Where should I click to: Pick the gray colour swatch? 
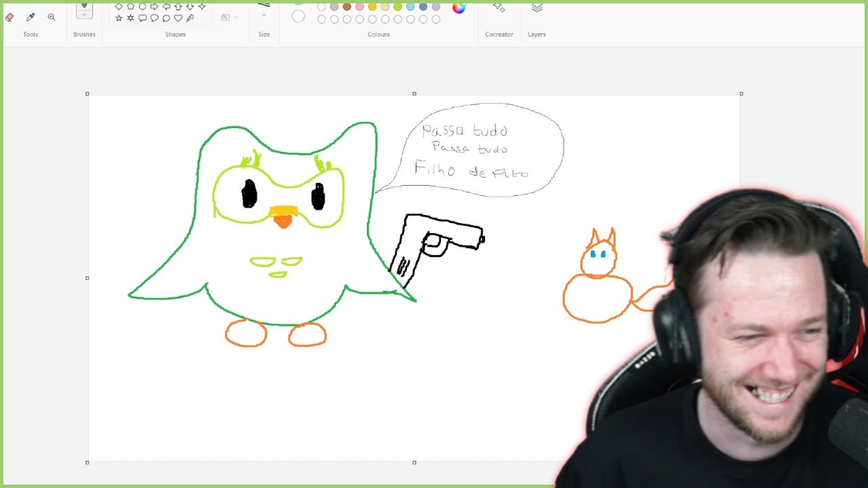[334, 7]
